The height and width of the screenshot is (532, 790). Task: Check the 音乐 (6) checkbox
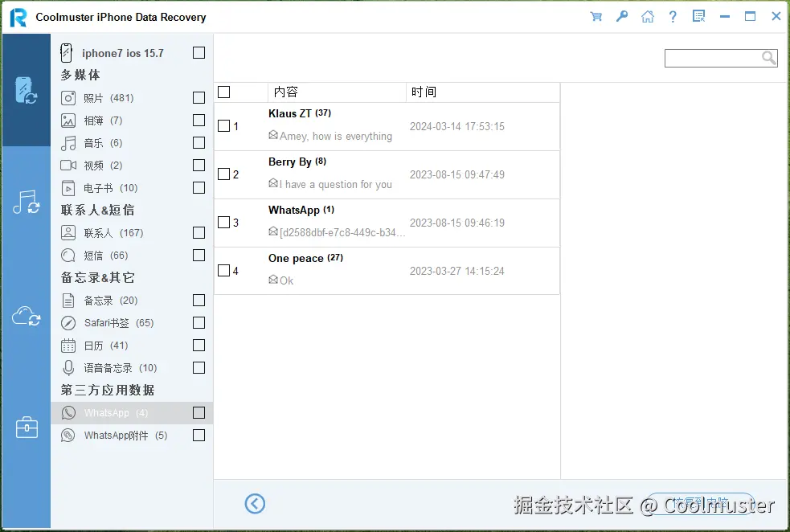[199, 143]
